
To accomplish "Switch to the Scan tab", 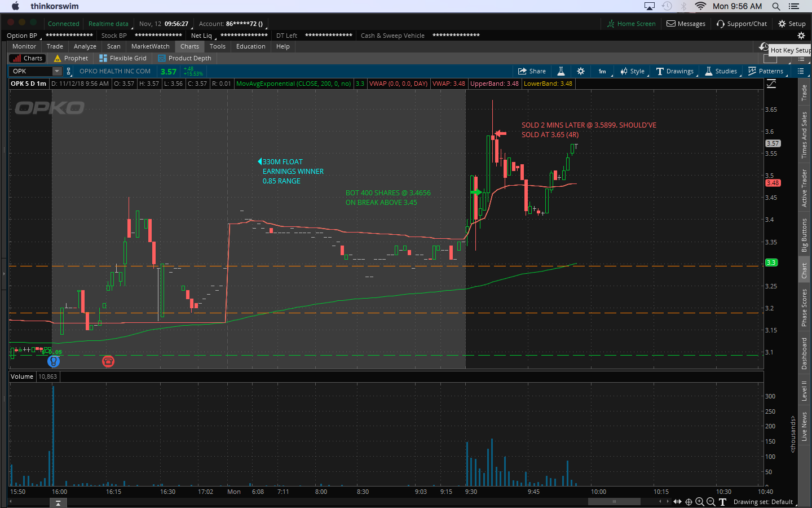I will 114,46.
